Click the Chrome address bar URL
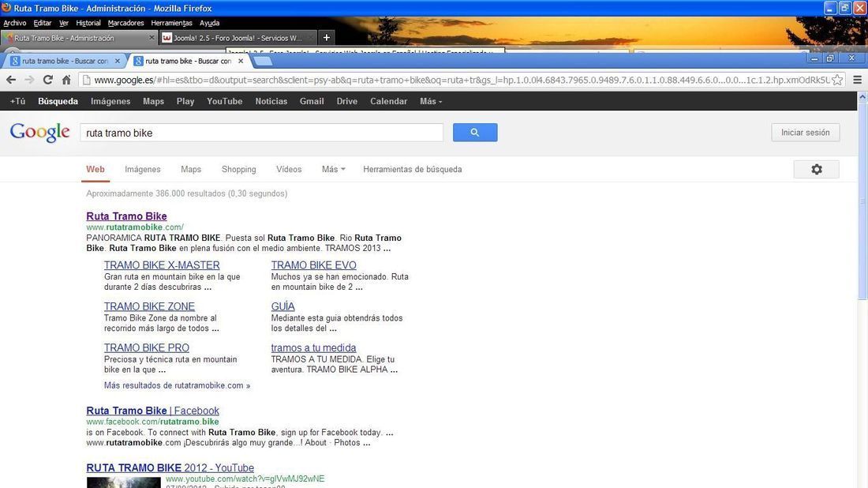Image resolution: width=868 pixels, height=488 pixels. pyautogui.click(x=461, y=80)
